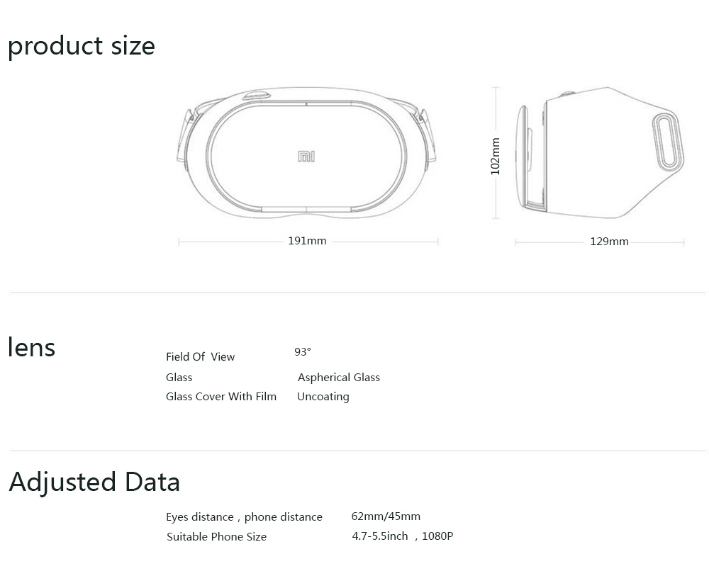Click the 62mm/45mm value
709x588 pixels.
click(386, 516)
